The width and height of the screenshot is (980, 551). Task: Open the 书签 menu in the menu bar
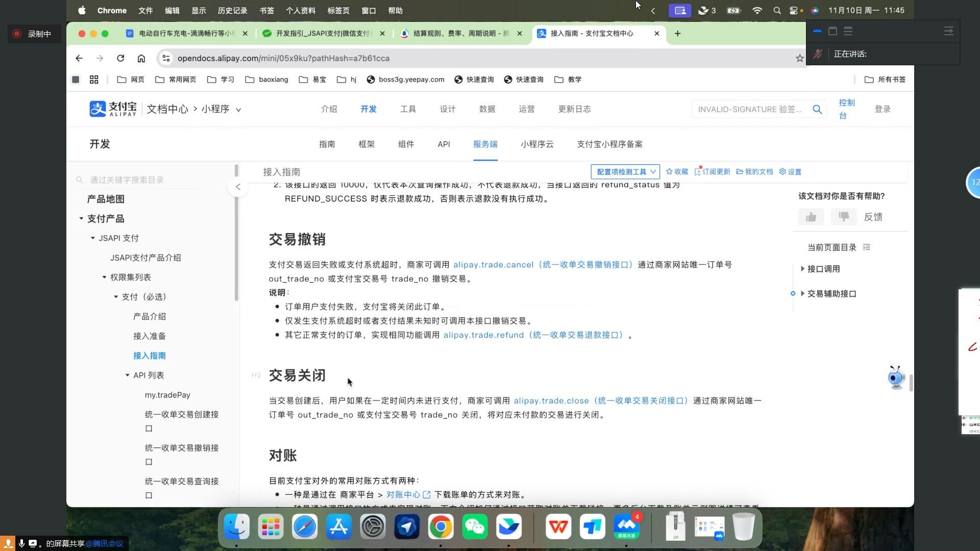267,10
